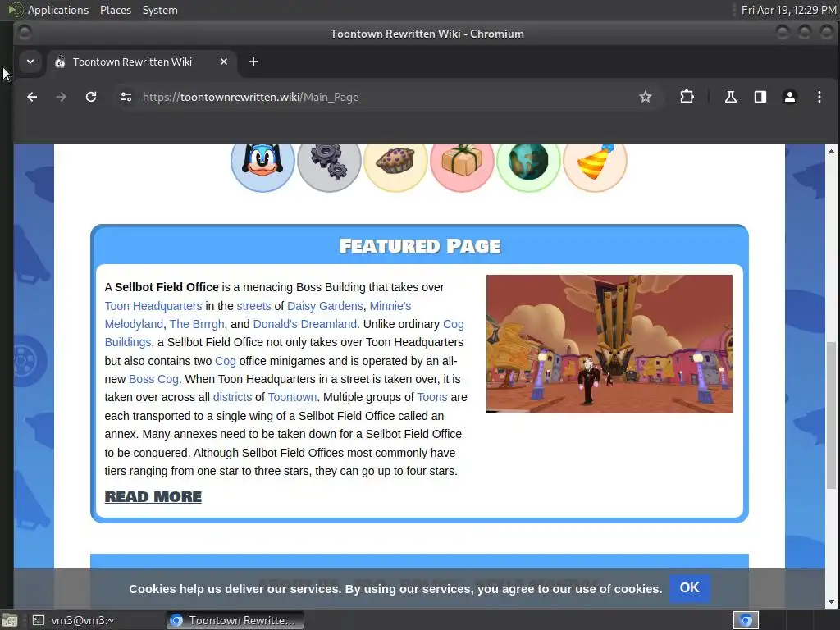The width and height of the screenshot is (840, 630).
Task: Follow the Toontown link
Action: 293,398
